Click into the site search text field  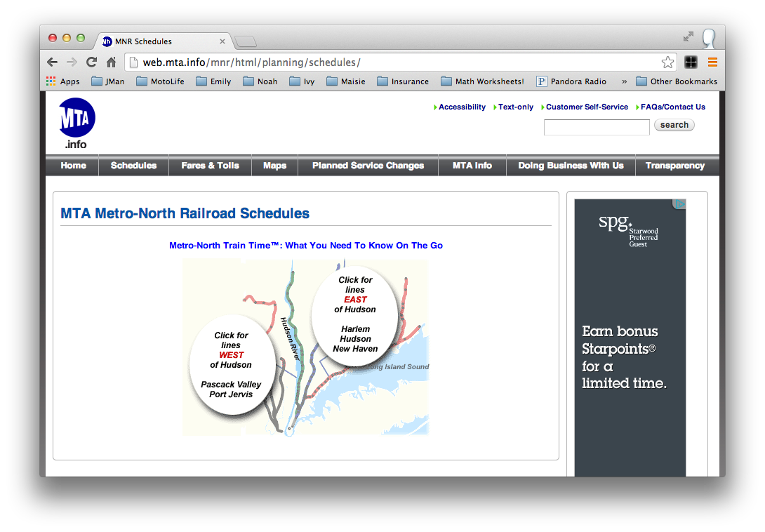(x=597, y=127)
